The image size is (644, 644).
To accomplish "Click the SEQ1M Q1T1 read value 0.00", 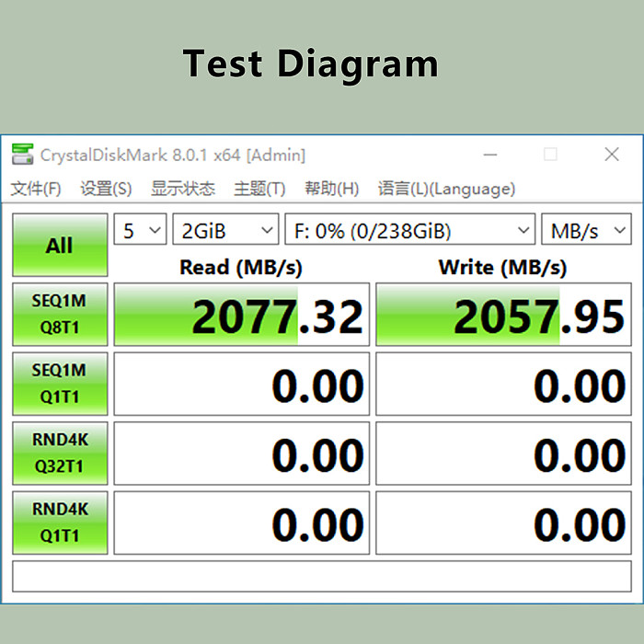I will click(x=241, y=384).
